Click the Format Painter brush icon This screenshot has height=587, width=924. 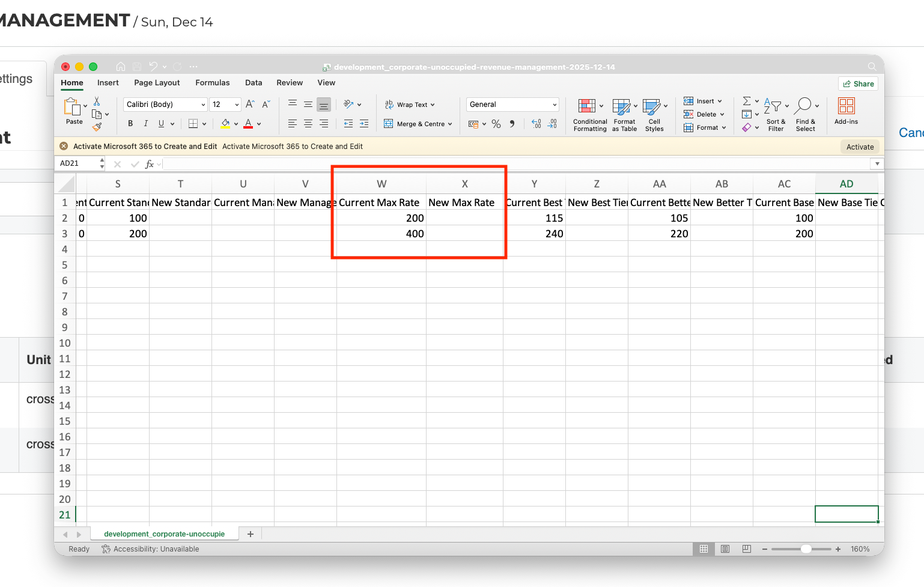pos(97,127)
